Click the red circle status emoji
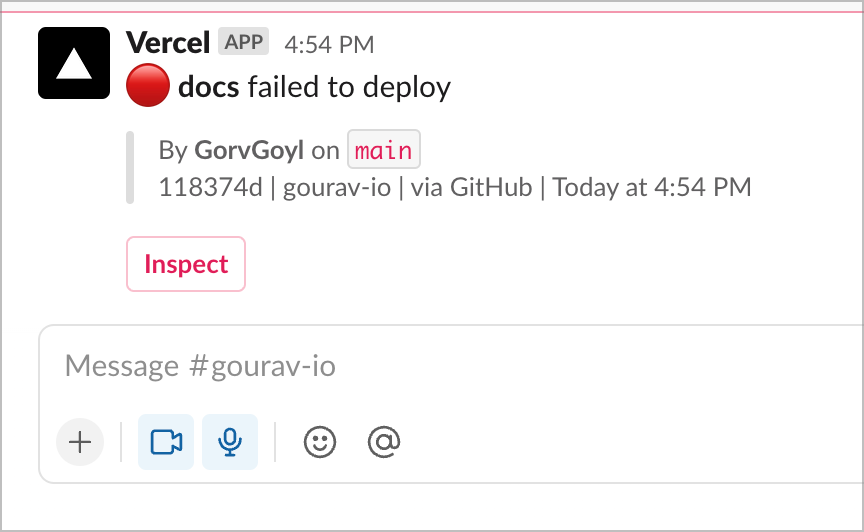The height and width of the screenshot is (532, 864). pyautogui.click(x=148, y=85)
